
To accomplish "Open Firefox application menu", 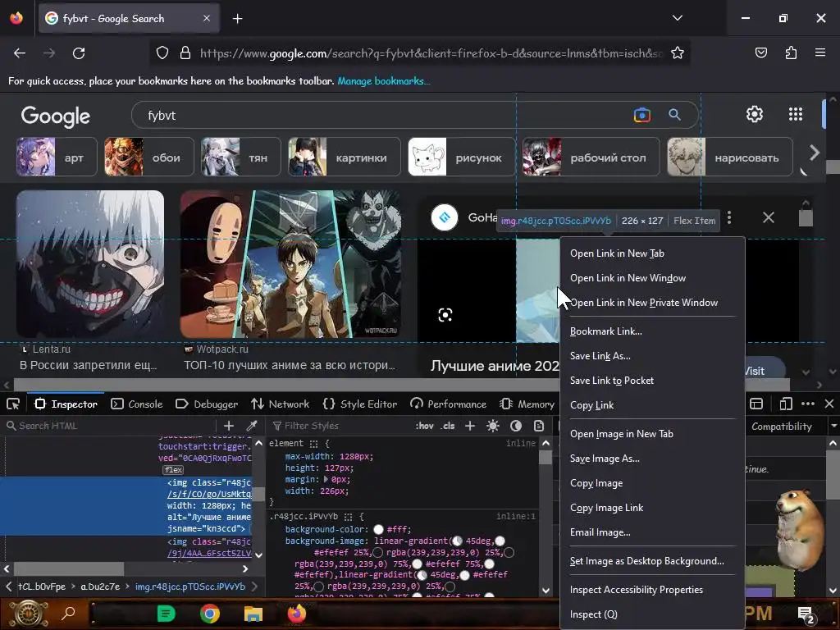I will click(x=820, y=53).
